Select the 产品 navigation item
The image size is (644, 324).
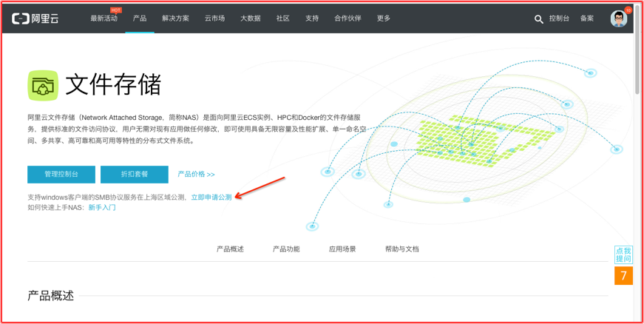[140, 18]
